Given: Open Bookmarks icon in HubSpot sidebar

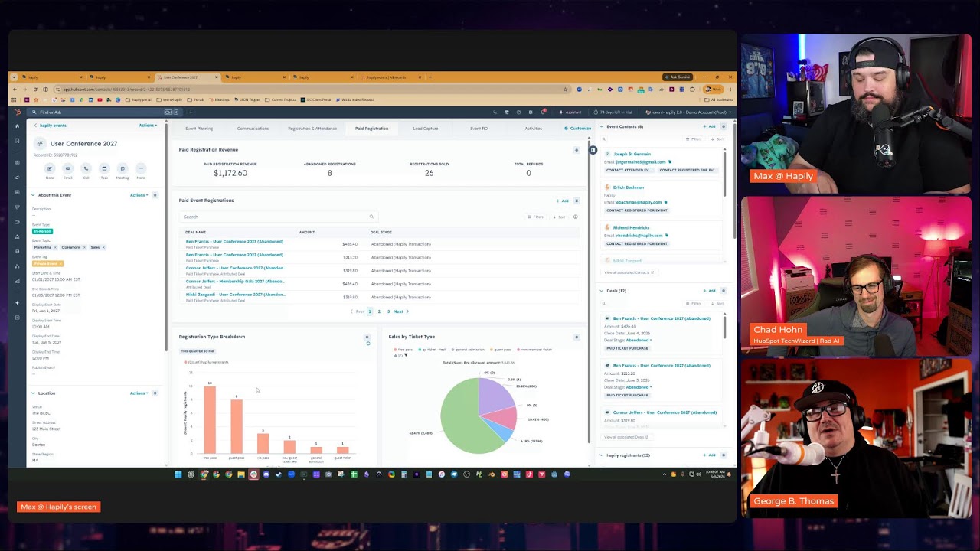Looking at the screenshot, I should pos(17,139).
